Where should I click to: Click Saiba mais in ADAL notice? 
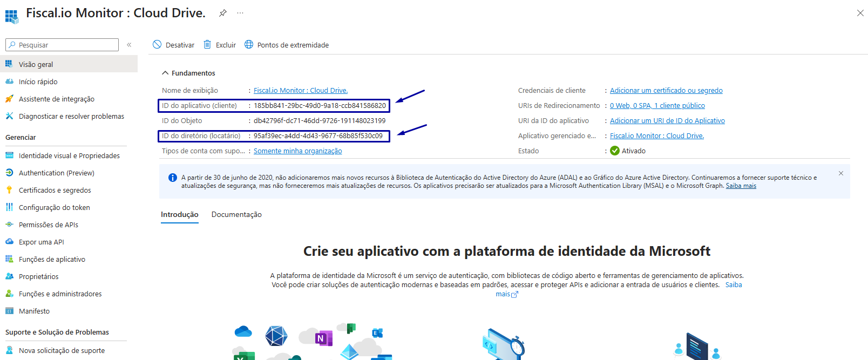click(x=741, y=186)
